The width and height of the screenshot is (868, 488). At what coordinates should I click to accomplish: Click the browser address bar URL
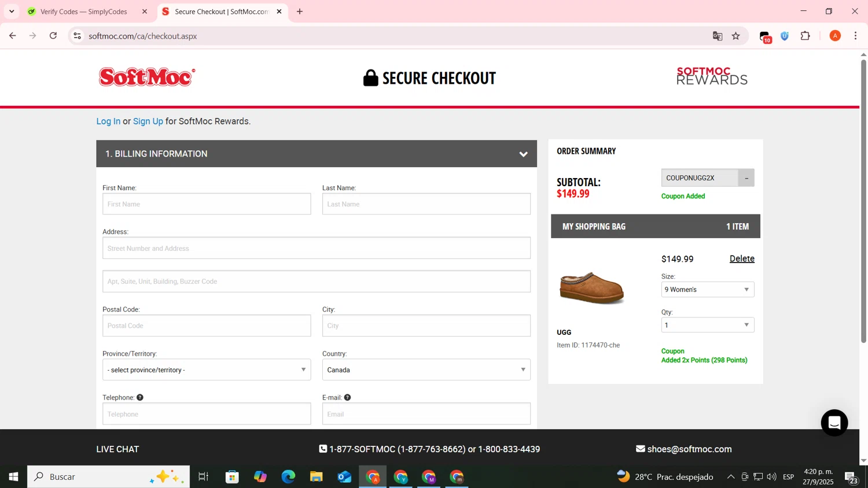point(143,36)
